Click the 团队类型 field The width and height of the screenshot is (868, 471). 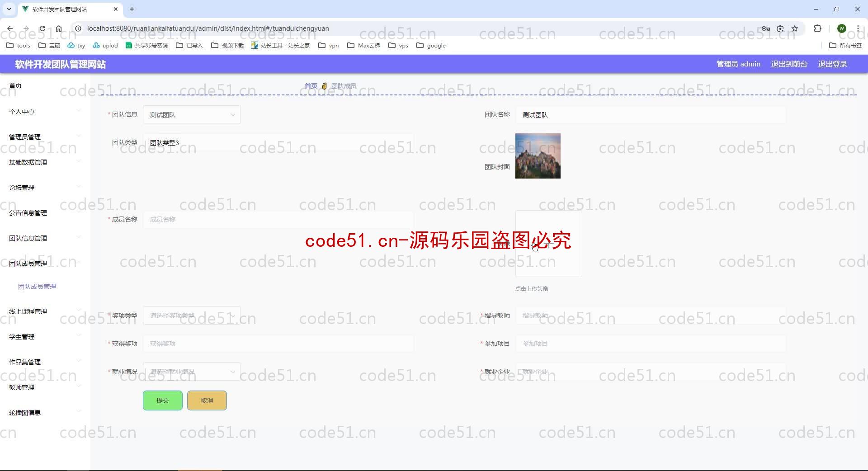[278, 142]
